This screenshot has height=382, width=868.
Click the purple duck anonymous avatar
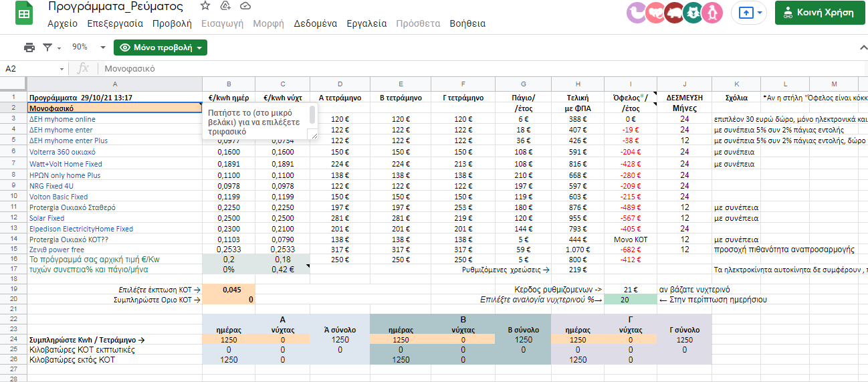click(x=636, y=12)
